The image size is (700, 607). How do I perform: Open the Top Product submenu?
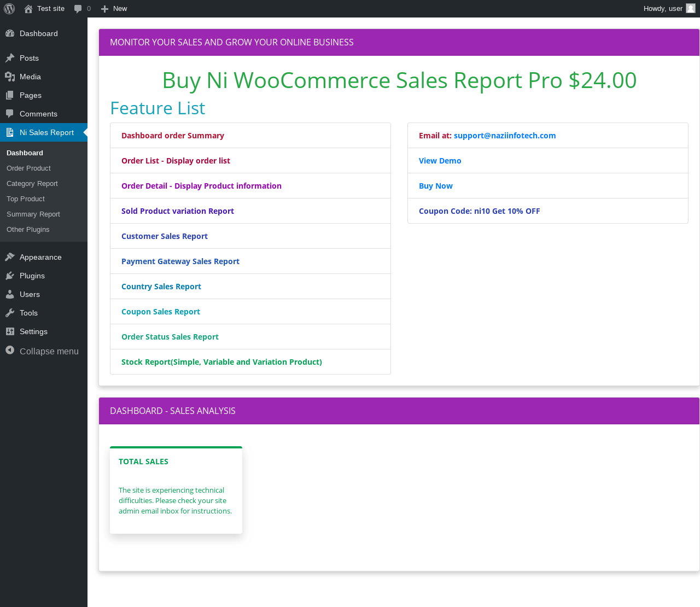tap(44, 199)
